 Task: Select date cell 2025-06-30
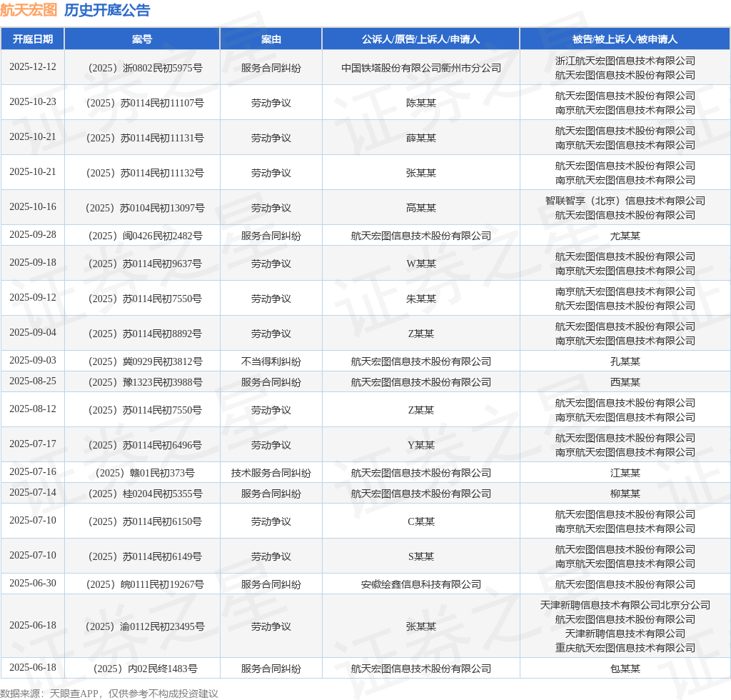click(x=33, y=584)
